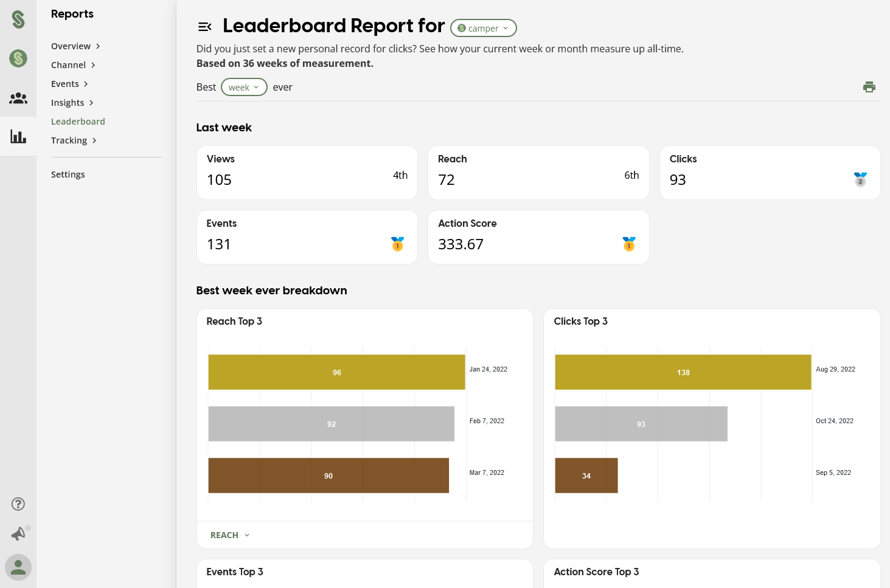Select Leaderboard in the Reports menu

tap(78, 121)
